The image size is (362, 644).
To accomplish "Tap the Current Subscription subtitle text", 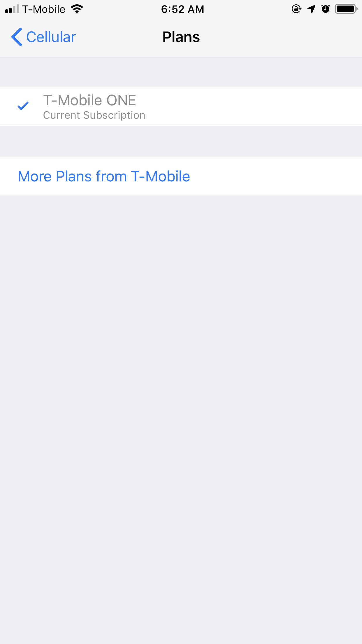I will pos(94,115).
